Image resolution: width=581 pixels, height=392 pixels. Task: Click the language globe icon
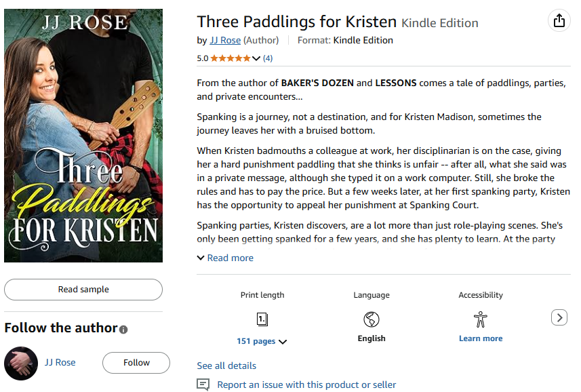[372, 319]
